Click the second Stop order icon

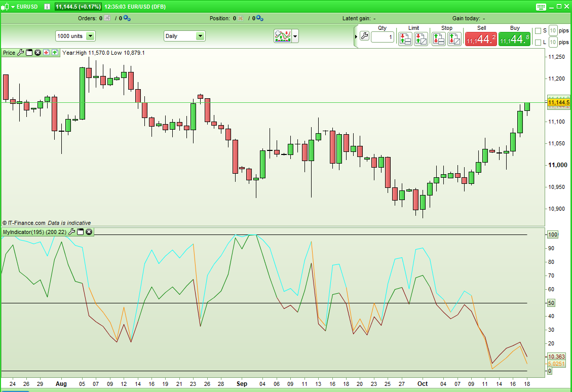(x=454, y=38)
